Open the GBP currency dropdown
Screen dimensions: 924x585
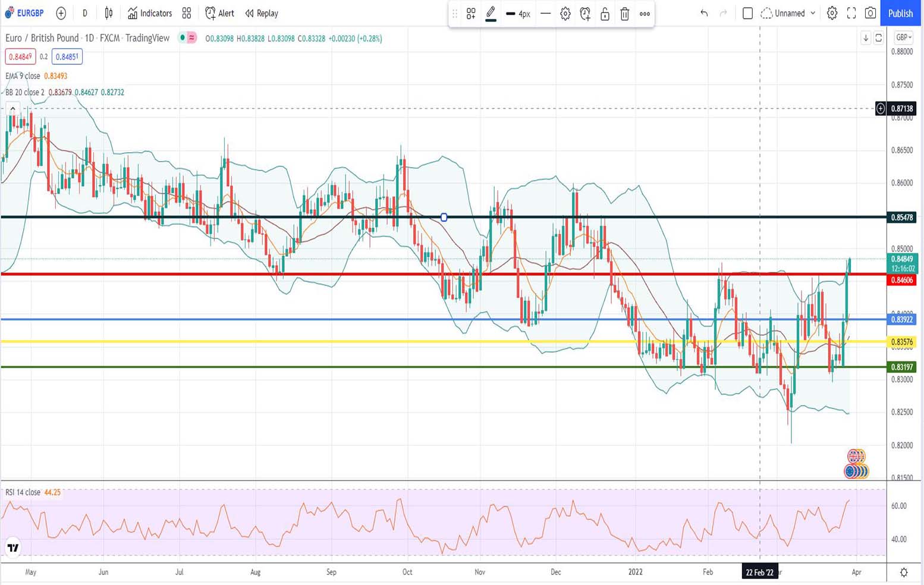(x=903, y=37)
